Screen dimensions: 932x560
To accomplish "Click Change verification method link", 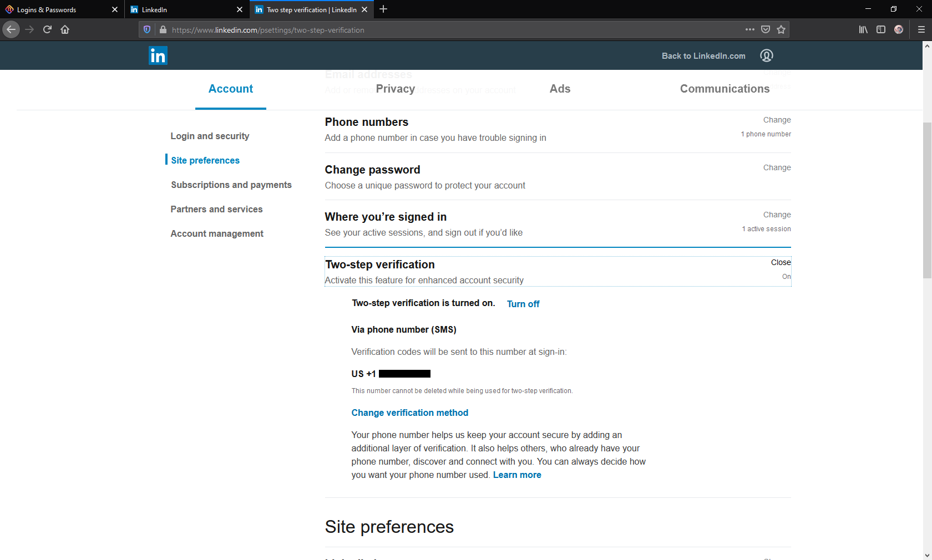I will pyautogui.click(x=409, y=413).
